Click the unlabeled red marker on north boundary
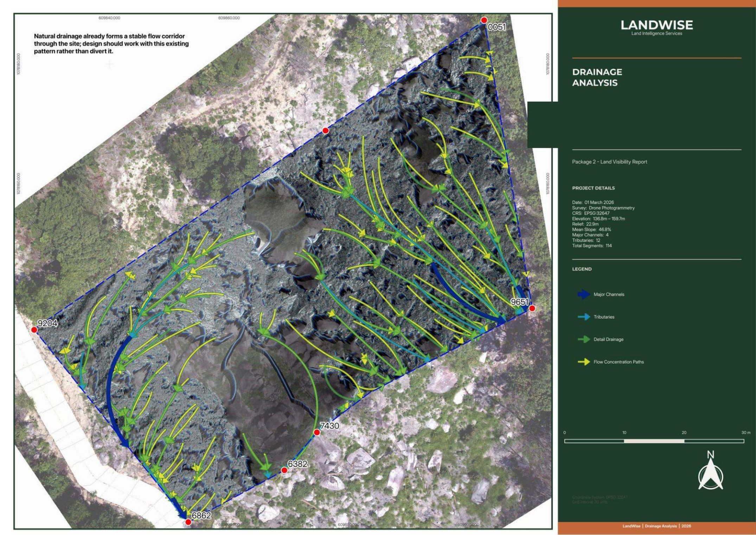 click(326, 131)
